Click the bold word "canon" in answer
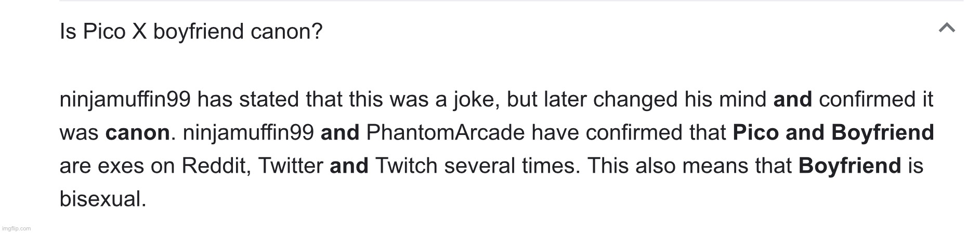980x233 pixels. 137,133
